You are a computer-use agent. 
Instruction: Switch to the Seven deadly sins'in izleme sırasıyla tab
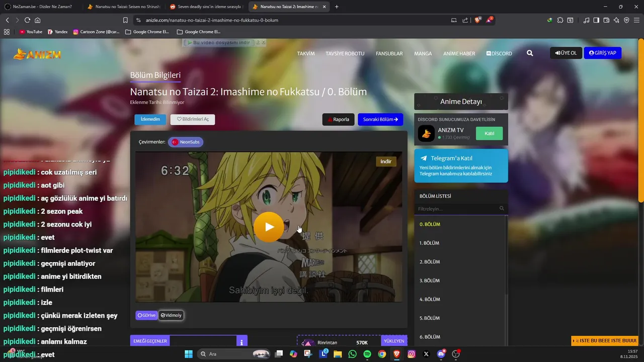[206, 7]
